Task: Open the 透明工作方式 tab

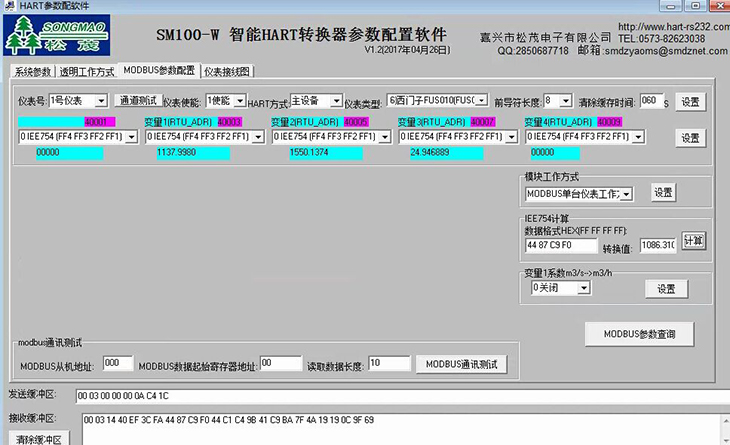Action: [x=86, y=72]
